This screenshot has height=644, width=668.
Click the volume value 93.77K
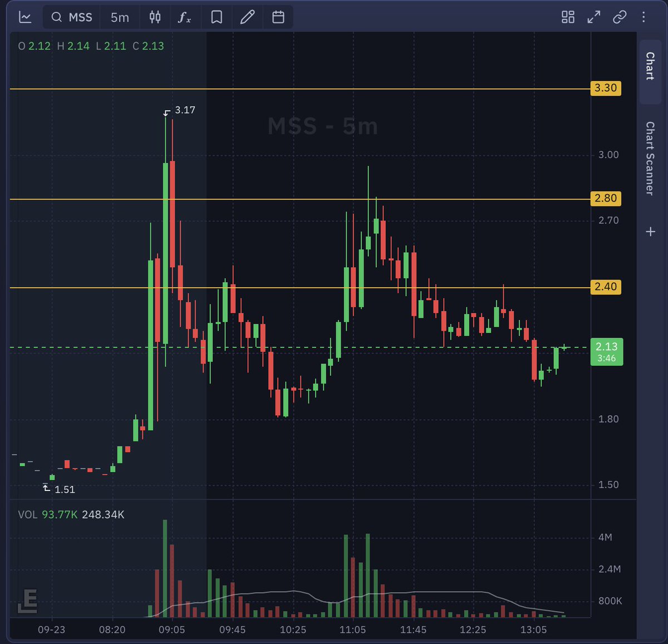tap(60, 514)
